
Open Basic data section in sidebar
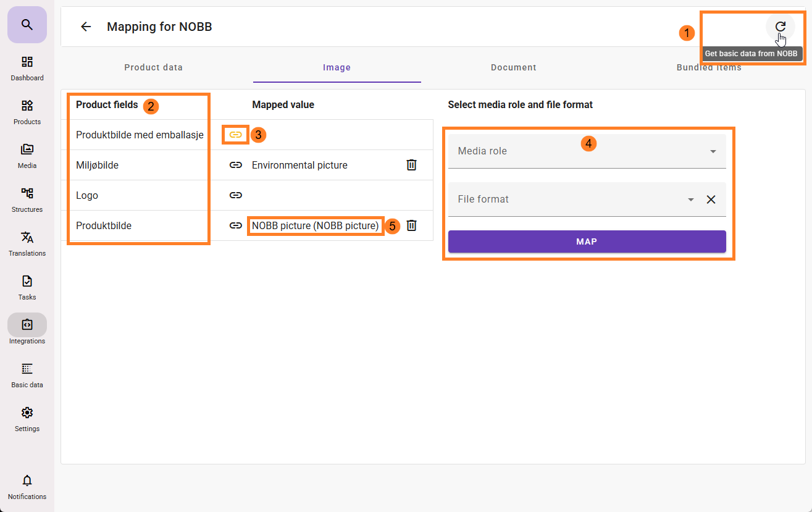point(27,376)
